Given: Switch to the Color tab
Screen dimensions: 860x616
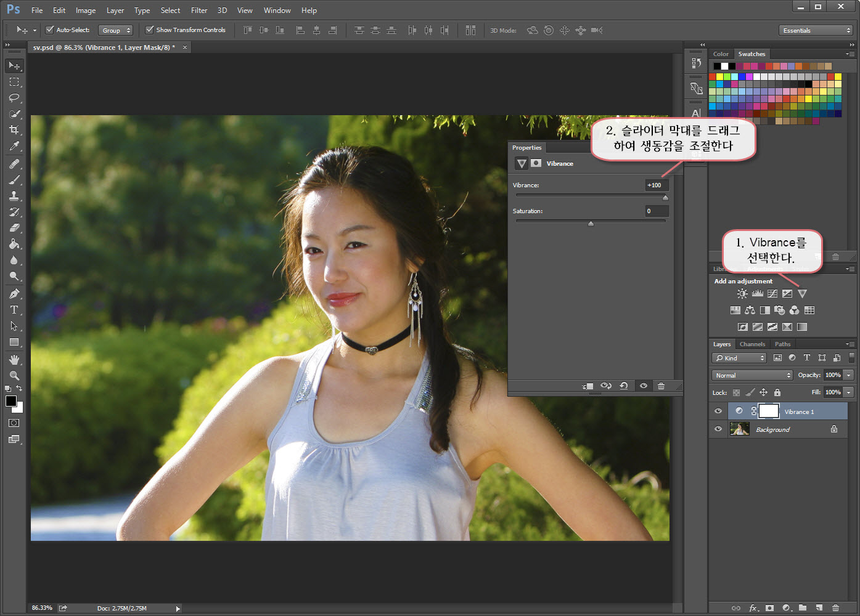Looking at the screenshot, I should [721, 54].
